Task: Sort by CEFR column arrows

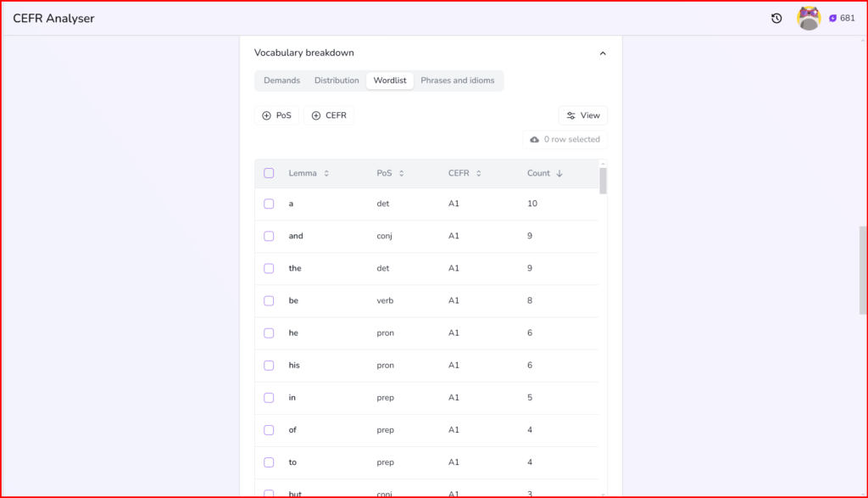Action: 478,173
